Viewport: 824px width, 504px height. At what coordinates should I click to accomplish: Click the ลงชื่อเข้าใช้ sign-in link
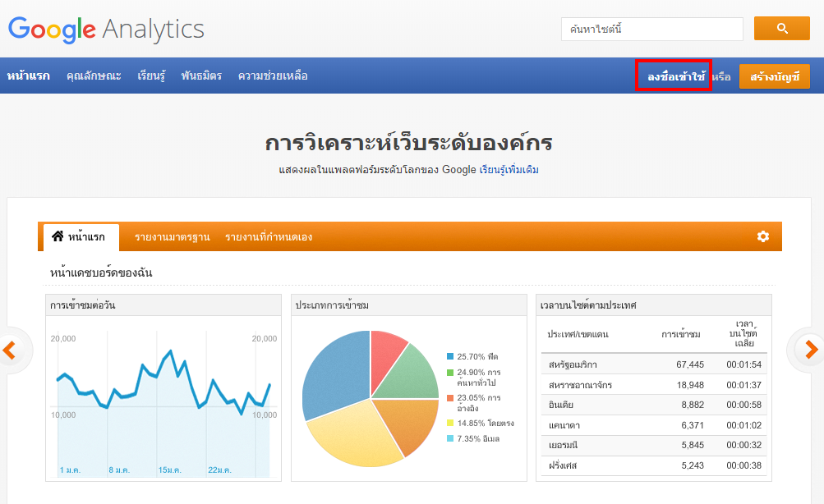pos(676,76)
